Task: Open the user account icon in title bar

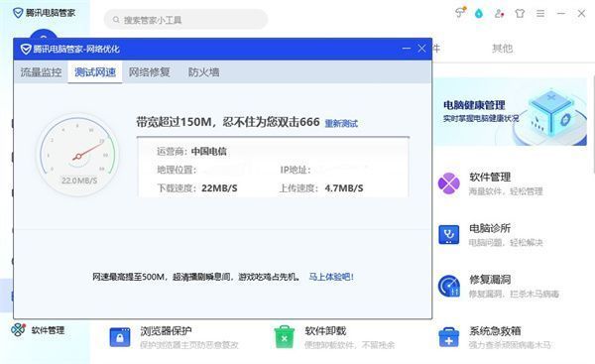Action: [x=500, y=14]
